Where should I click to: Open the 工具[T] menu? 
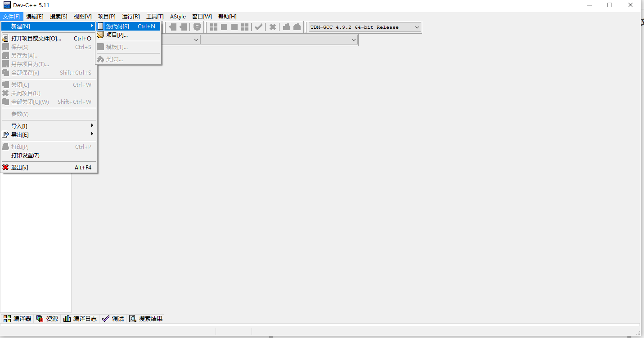155,17
